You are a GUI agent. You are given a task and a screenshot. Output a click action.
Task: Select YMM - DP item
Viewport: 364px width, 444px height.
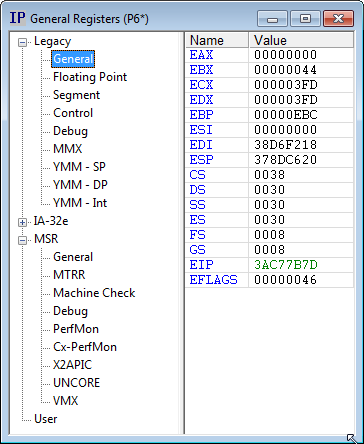tap(80, 185)
